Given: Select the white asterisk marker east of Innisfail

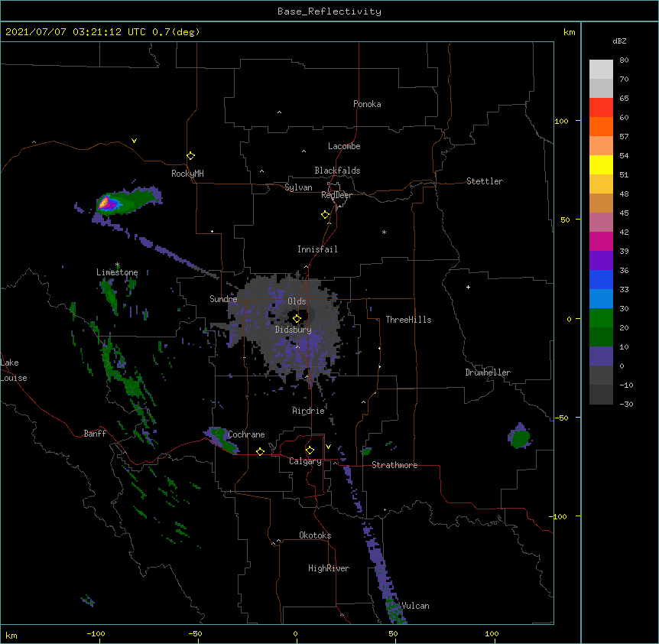Looking at the screenshot, I should (384, 232).
